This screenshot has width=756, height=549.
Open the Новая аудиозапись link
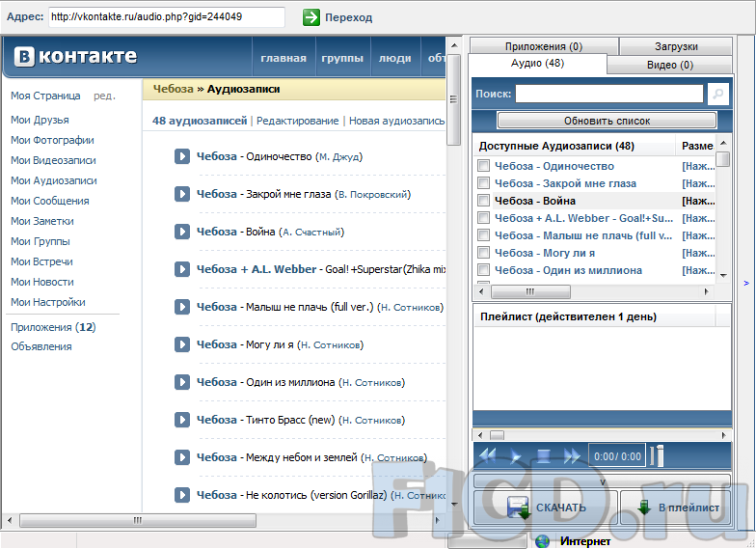point(396,121)
